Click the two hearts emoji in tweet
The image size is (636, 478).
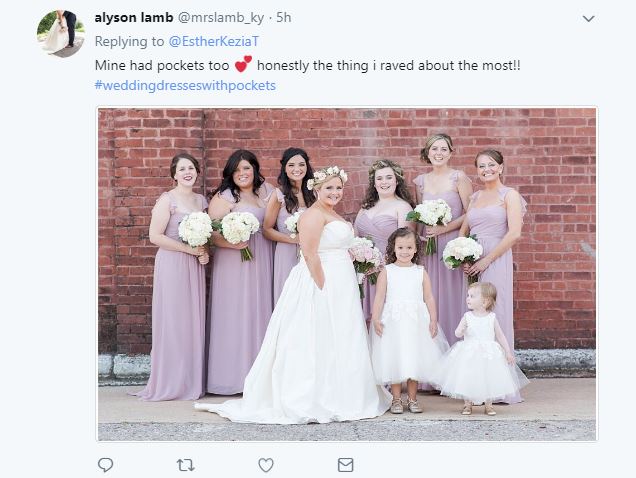(x=243, y=64)
